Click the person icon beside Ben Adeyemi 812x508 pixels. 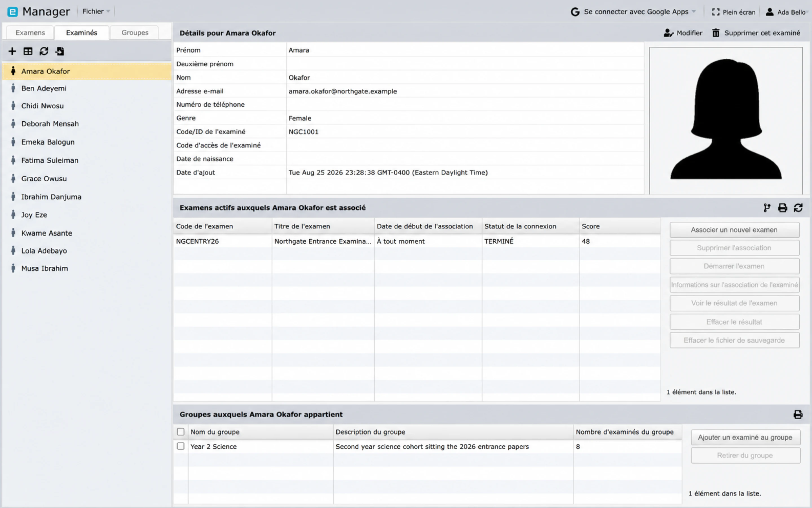(x=13, y=88)
